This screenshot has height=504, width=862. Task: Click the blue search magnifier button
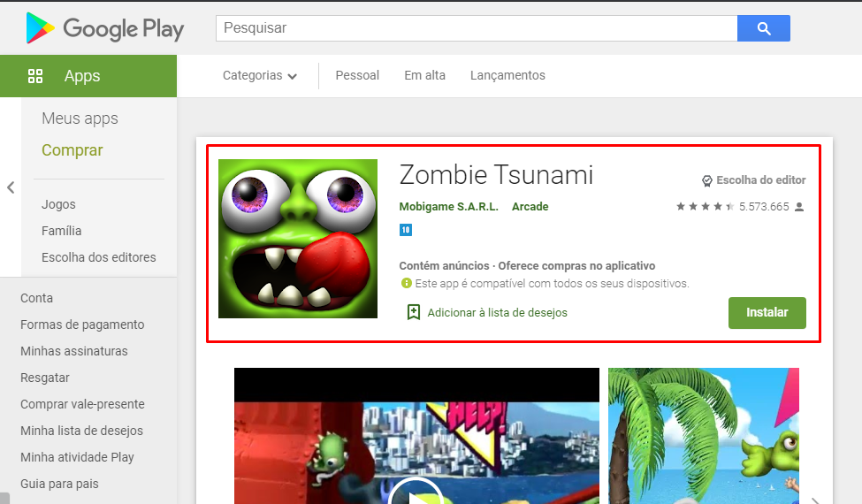(x=764, y=28)
